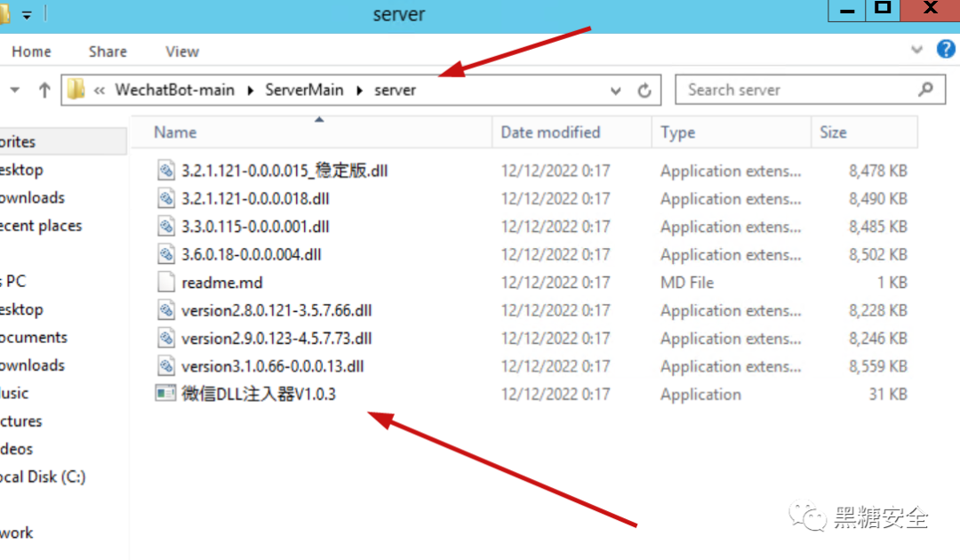Open Favorites group in navigation pane

click(18, 141)
